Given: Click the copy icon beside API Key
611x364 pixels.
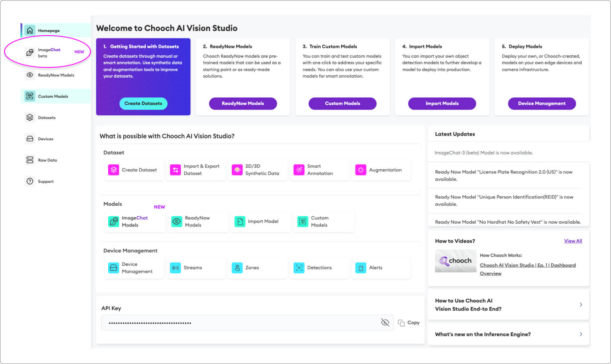Looking at the screenshot, I should click(x=401, y=323).
